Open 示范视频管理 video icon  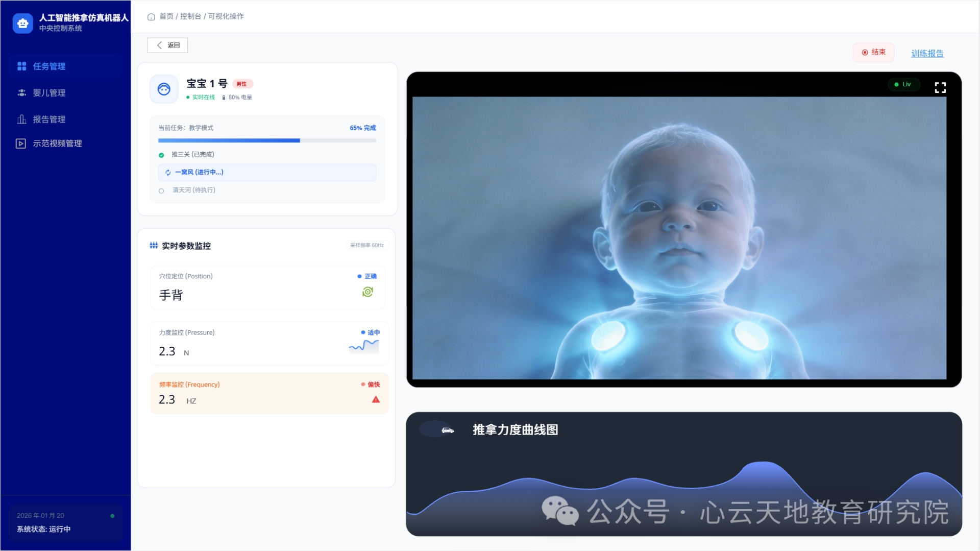click(x=21, y=143)
